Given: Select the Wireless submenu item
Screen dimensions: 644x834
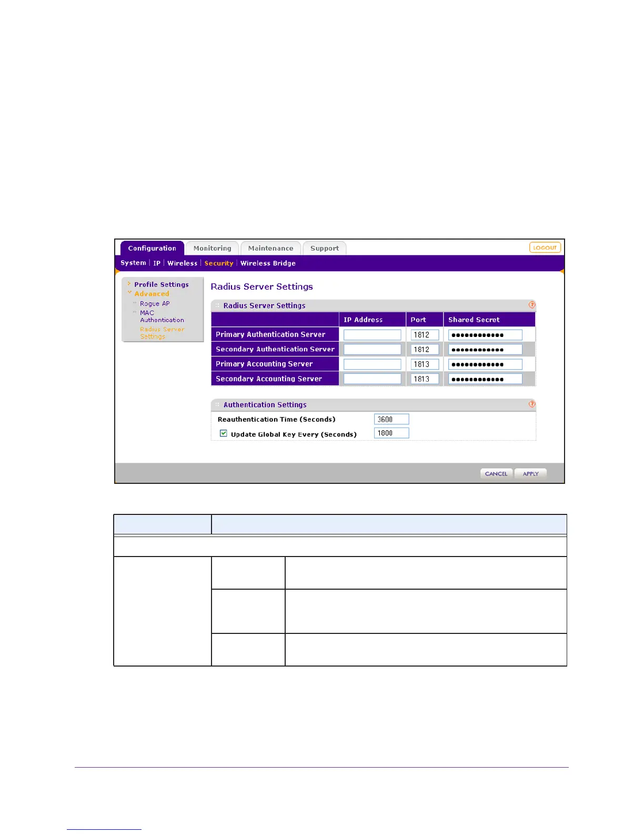Looking at the screenshot, I should coord(182,263).
